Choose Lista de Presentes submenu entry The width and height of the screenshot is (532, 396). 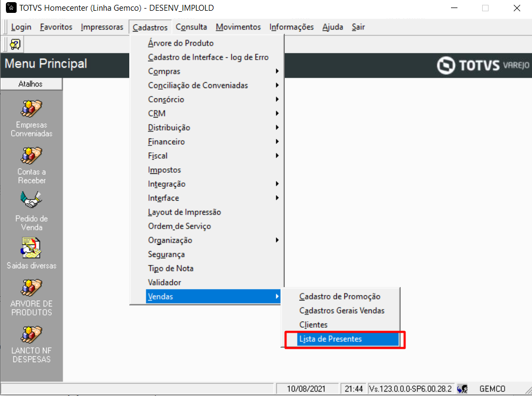click(x=348, y=339)
